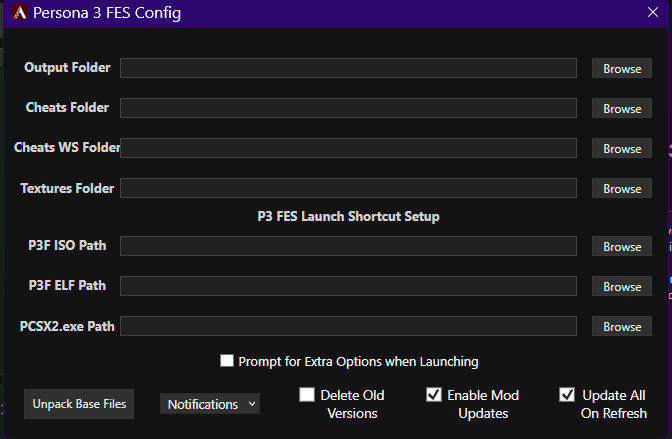This screenshot has height=439, width=672.
Task: Browse for the PCSX2.exe Path
Action: (x=622, y=326)
